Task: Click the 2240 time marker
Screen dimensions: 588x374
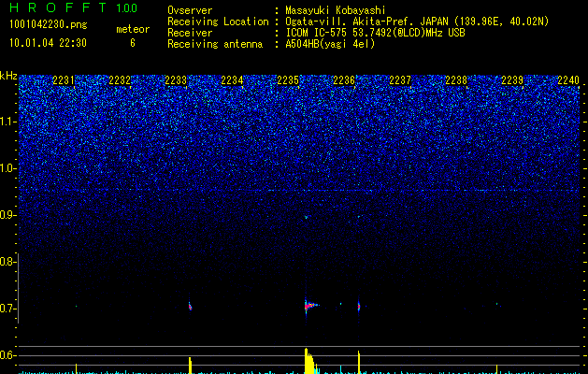Action: point(568,80)
